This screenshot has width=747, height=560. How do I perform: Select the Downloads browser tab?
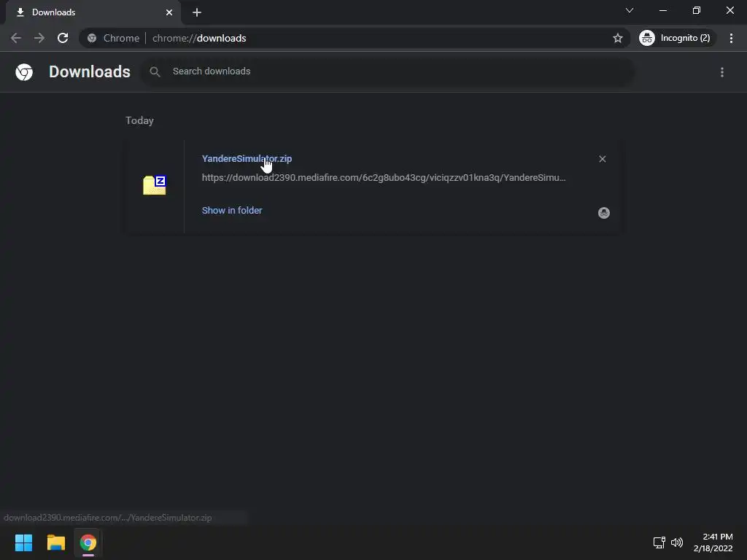pos(93,12)
